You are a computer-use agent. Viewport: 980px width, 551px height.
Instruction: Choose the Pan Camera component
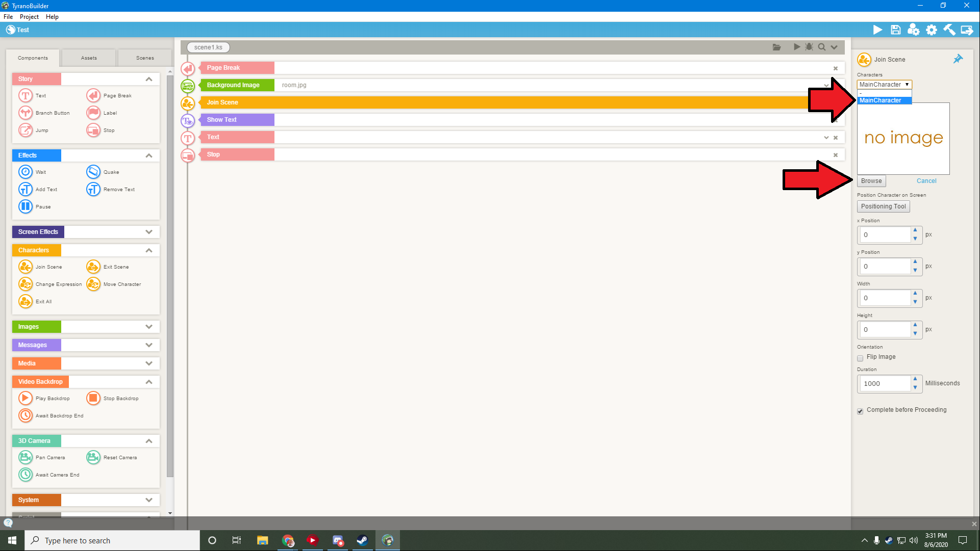(x=25, y=457)
